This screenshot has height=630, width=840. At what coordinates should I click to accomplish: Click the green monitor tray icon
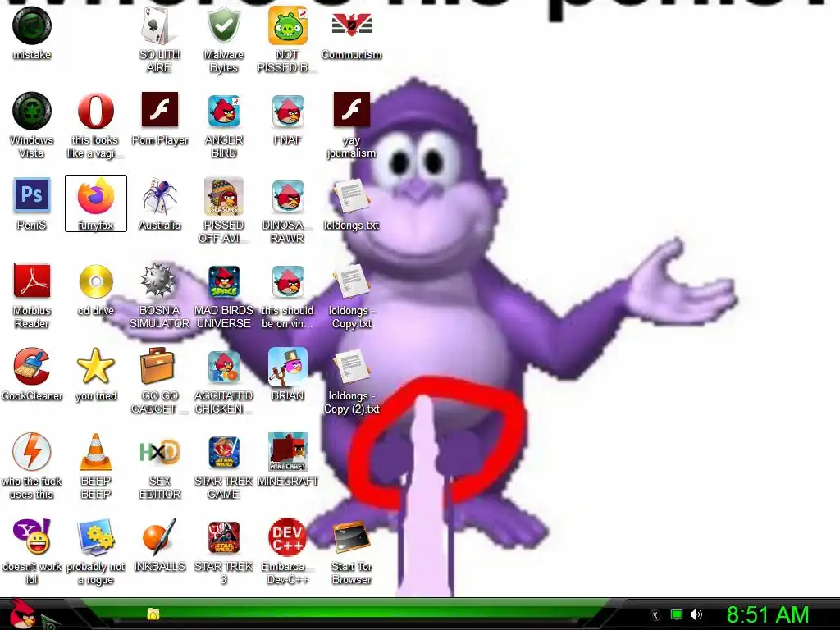pos(677,614)
